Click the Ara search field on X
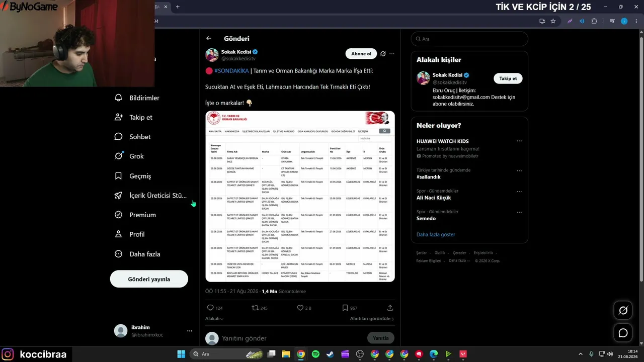Screen dimensions: 644x362 tap(469, 39)
